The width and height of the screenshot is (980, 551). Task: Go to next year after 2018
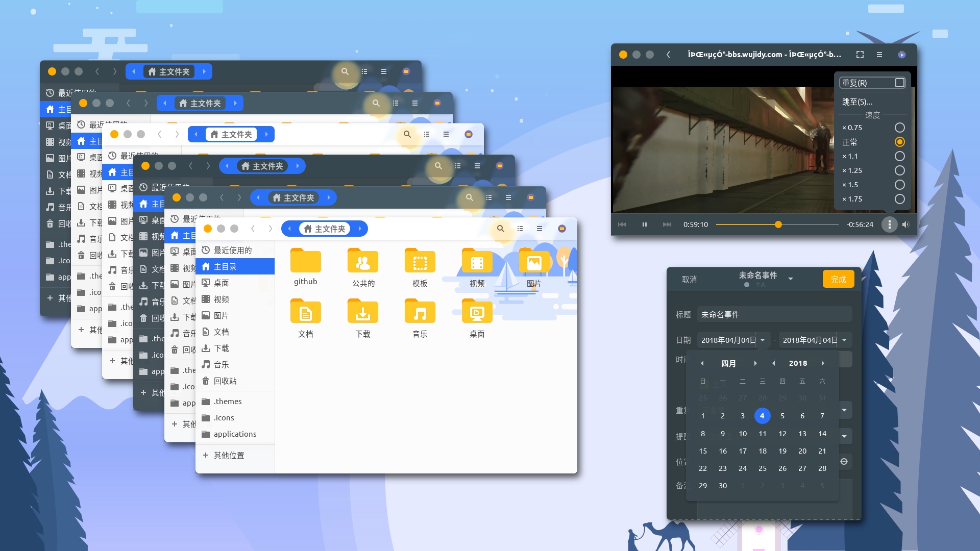pos(823,363)
